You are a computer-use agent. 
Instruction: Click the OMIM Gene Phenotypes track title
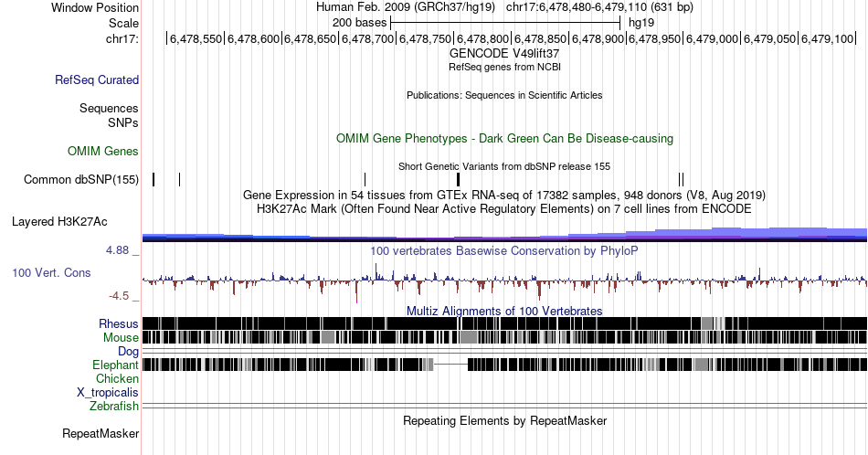pos(504,138)
